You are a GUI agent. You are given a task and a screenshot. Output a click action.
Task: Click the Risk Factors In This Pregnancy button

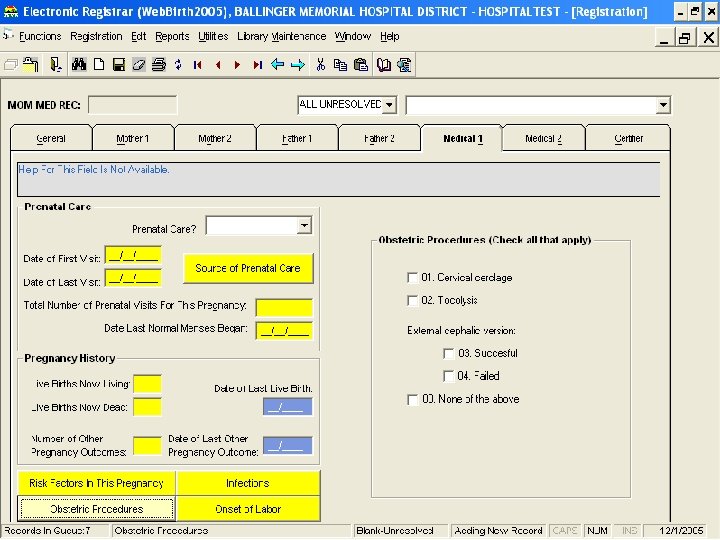coord(96,483)
